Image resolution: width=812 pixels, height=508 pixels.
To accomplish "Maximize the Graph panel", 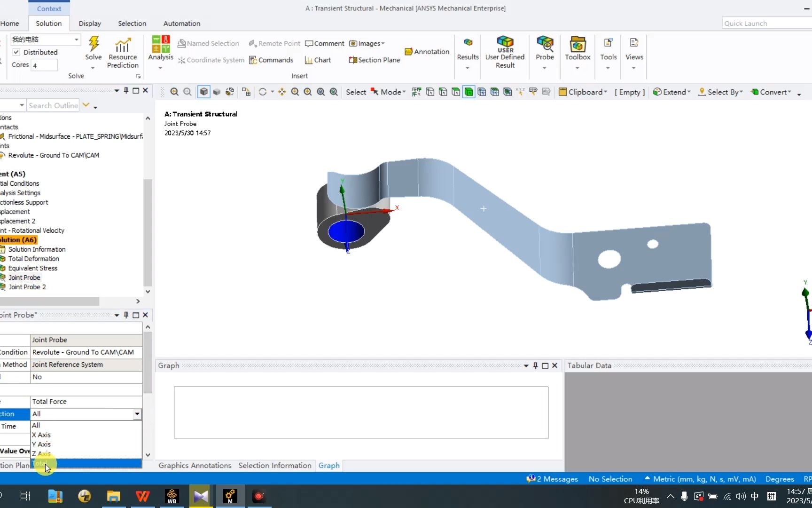I will pyautogui.click(x=545, y=365).
